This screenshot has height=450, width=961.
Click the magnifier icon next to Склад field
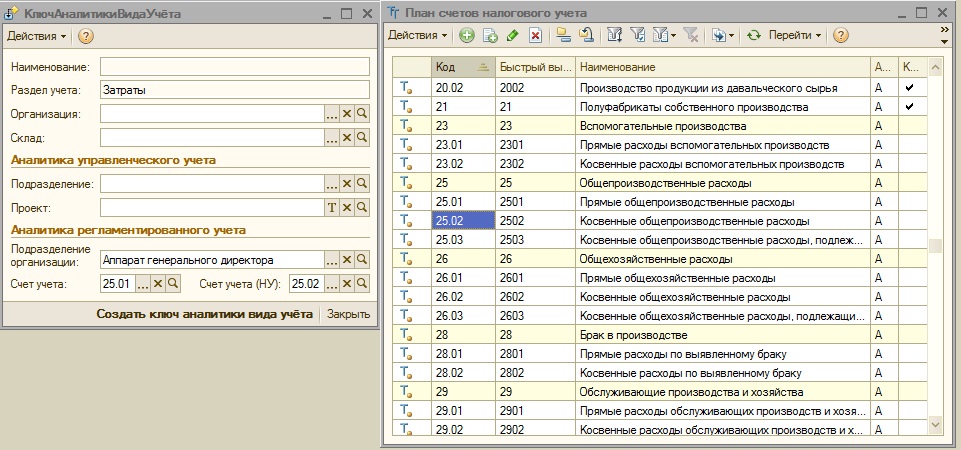tap(363, 138)
